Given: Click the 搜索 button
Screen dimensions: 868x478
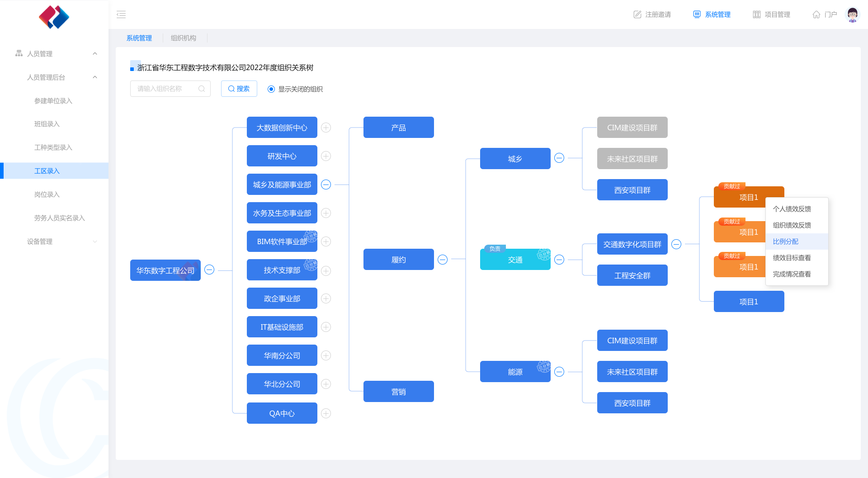Looking at the screenshot, I should (x=239, y=89).
